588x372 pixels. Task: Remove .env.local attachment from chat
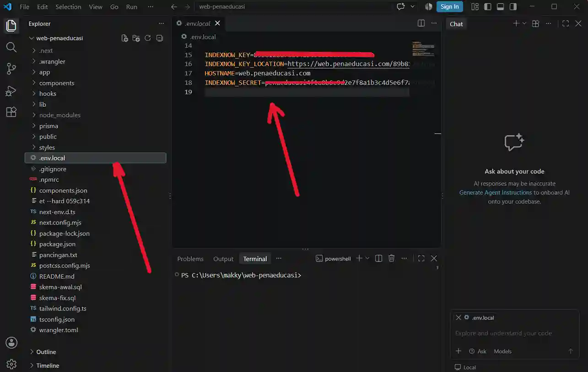459,318
